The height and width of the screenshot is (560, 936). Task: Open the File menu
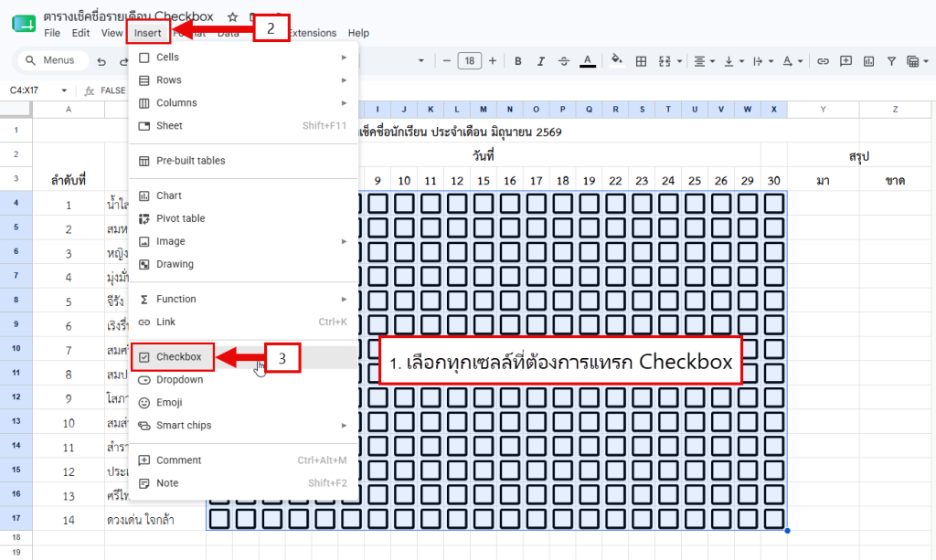(x=52, y=33)
